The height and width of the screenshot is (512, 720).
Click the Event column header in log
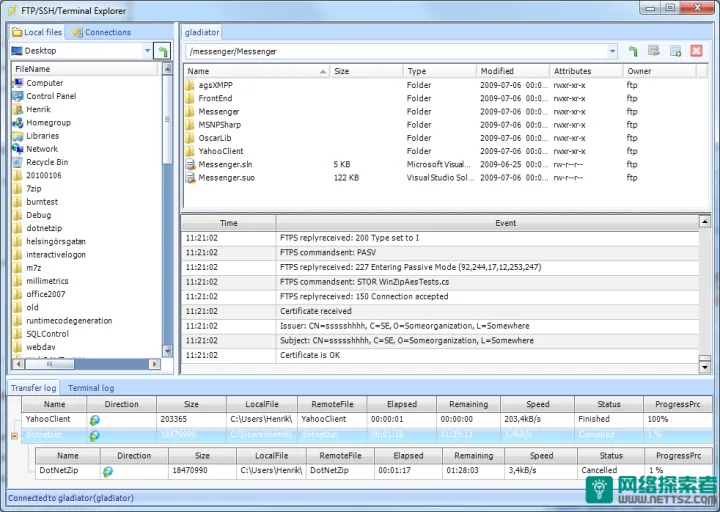pos(487,223)
